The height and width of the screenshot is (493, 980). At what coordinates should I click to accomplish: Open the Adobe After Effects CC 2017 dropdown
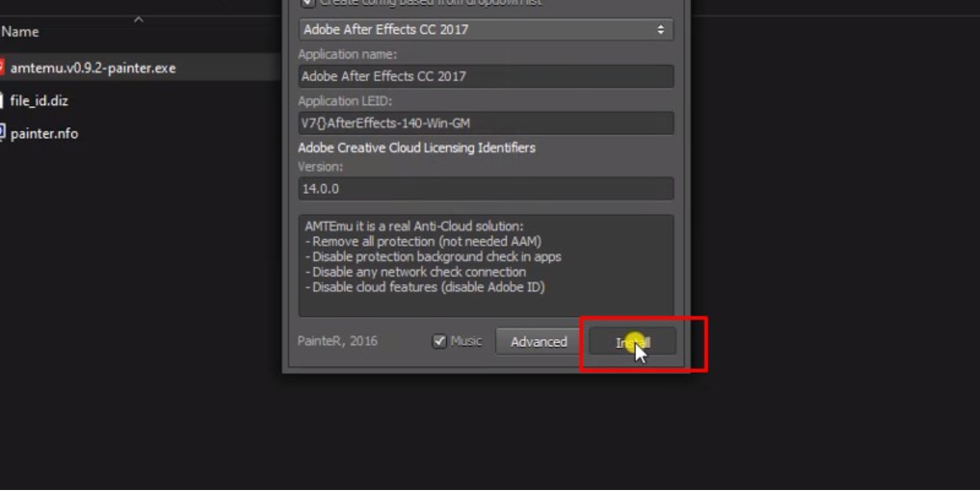[486, 29]
